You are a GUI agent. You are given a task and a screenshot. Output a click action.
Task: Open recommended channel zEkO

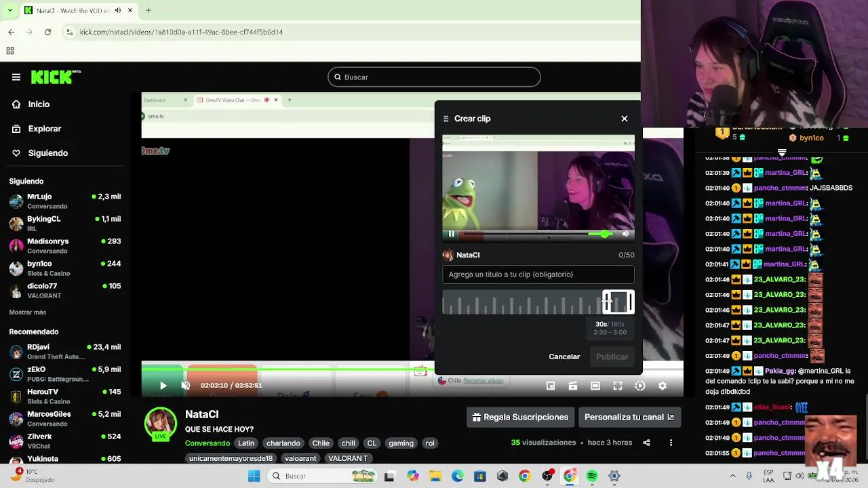[x=65, y=374]
